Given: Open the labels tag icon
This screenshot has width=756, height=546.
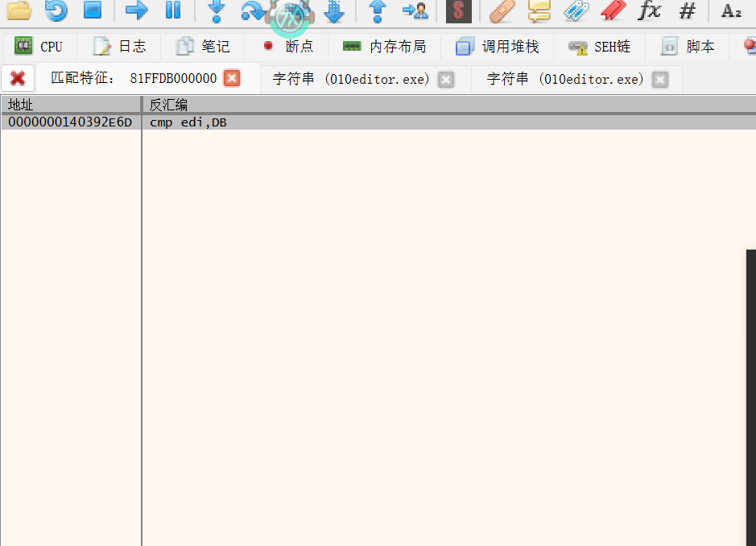Looking at the screenshot, I should coord(576,10).
